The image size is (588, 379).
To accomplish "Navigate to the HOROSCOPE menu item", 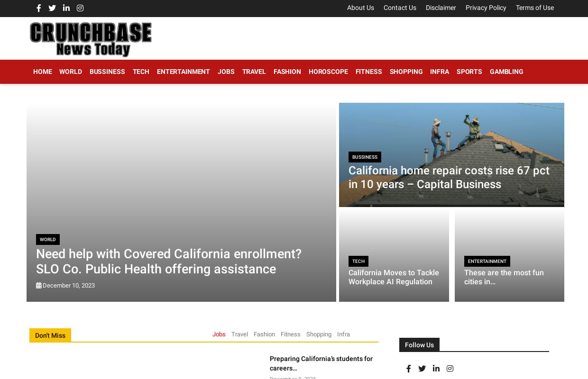I will [328, 72].
